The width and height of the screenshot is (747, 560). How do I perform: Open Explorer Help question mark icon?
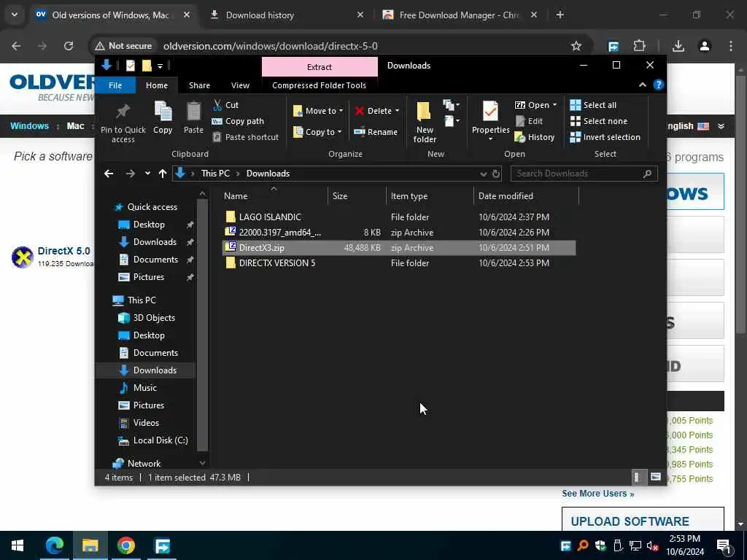click(x=659, y=85)
